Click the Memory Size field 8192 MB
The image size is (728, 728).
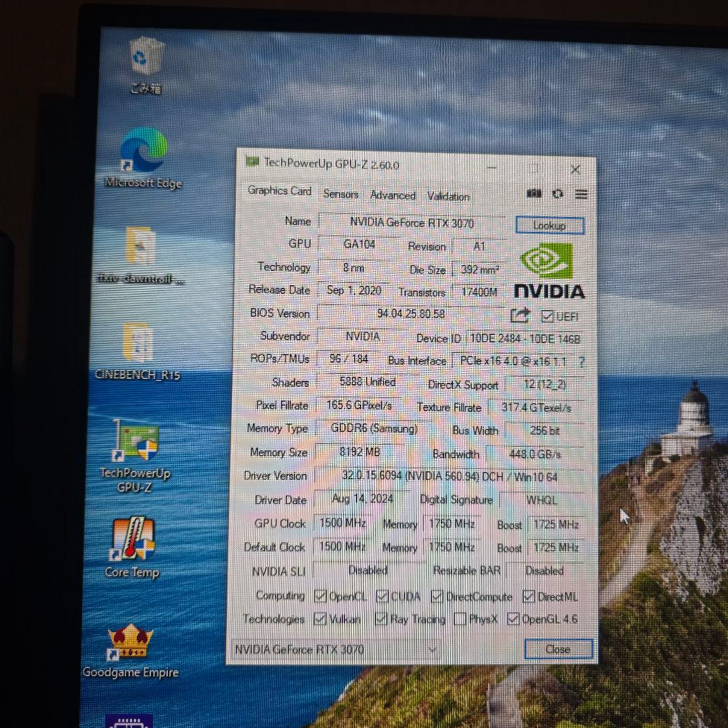[x=359, y=452]
